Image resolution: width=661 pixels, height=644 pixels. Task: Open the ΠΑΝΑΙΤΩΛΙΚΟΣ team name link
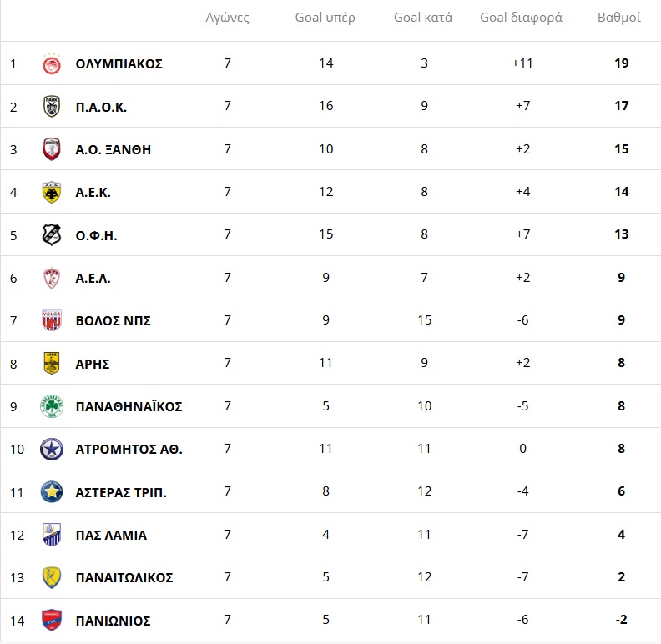click(124, 578)
